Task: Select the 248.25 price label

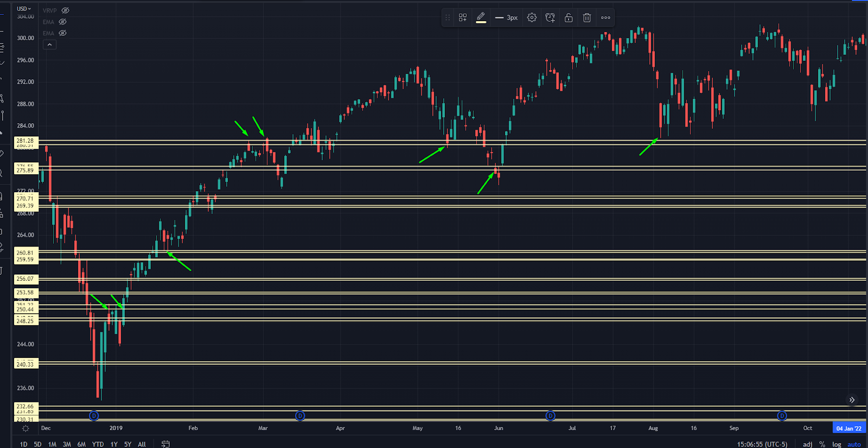Action: click(x=25, y=320)
